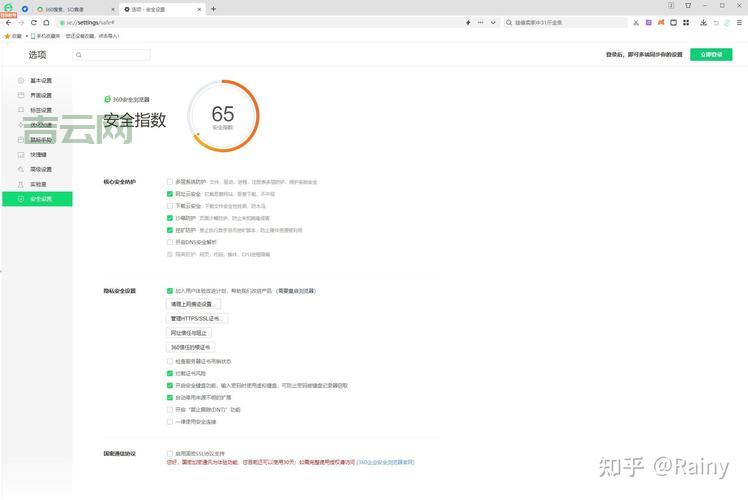
Task: Open the hamburger main menu
Action: tap(739, 22)
